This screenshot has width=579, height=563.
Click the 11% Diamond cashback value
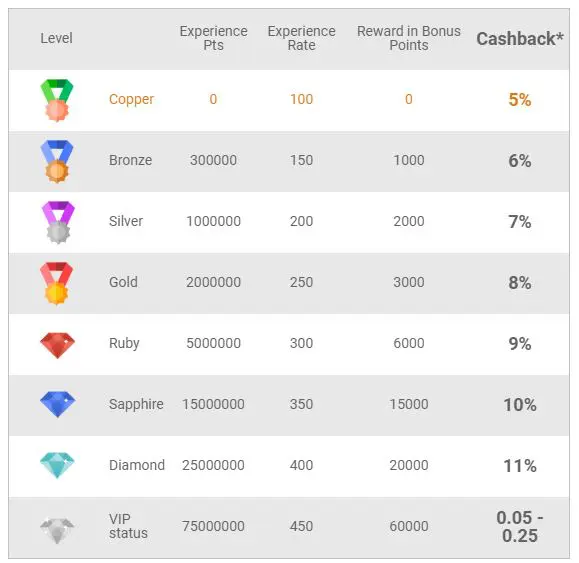point(520,466)
